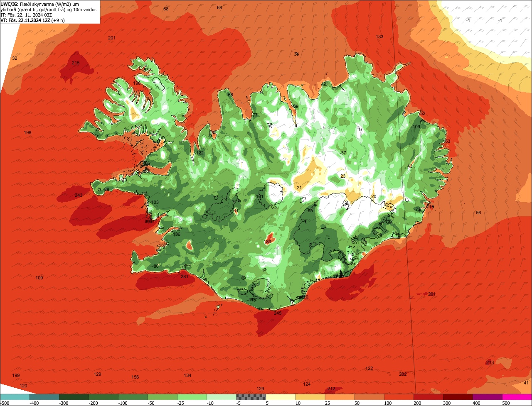532x406 pixels.
Task: Click the legend swatch between 50 and 100
Action: 369,397
